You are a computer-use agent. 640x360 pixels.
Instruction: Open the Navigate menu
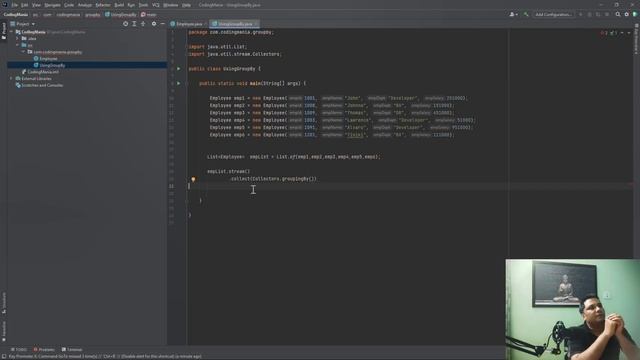coord(52,5)
